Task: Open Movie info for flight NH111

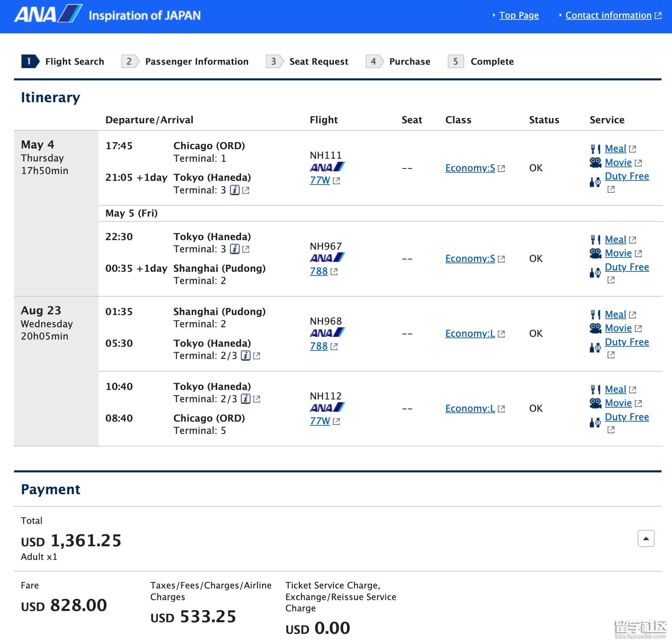Action: click(618, 162)
